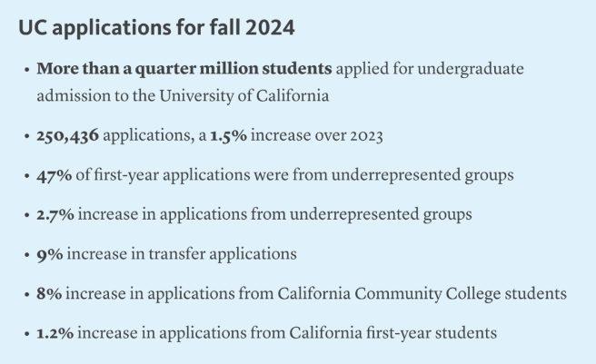The width and height of the screenshot is (596, 364).
Task: Click the bold 2.7% figure
Action: [55, 214]
